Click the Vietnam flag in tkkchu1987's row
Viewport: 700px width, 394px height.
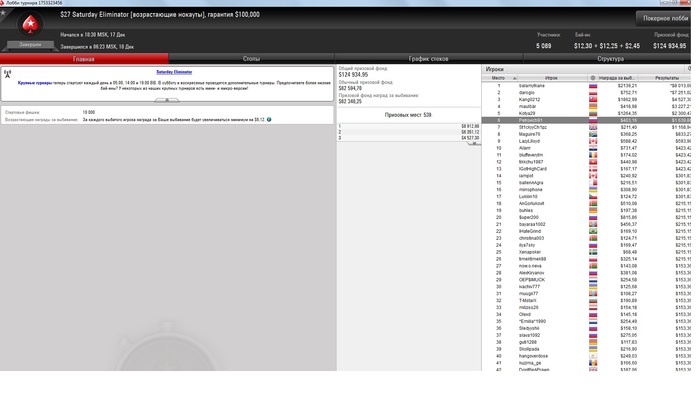(593, 162)
